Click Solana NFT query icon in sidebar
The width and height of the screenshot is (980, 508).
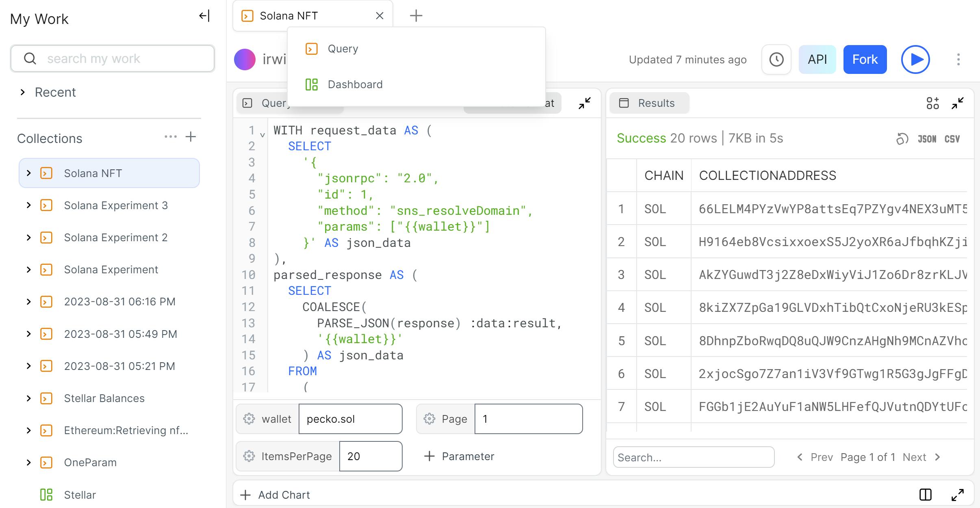[46, 173]
